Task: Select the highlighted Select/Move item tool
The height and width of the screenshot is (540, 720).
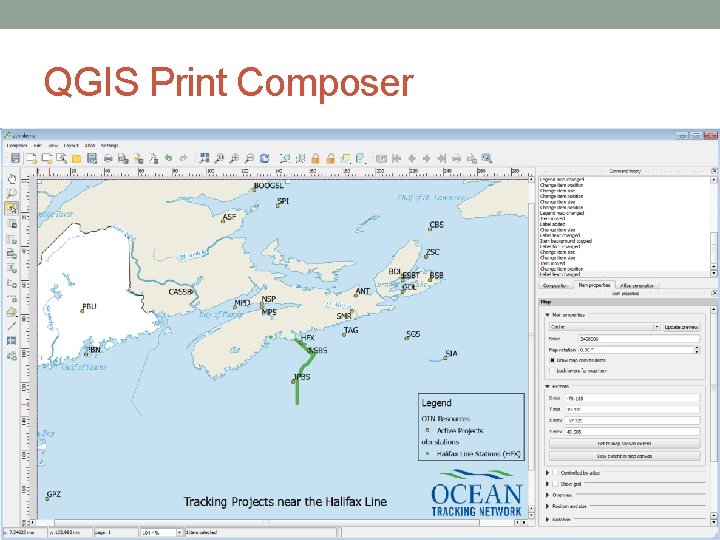Action: 11,208
